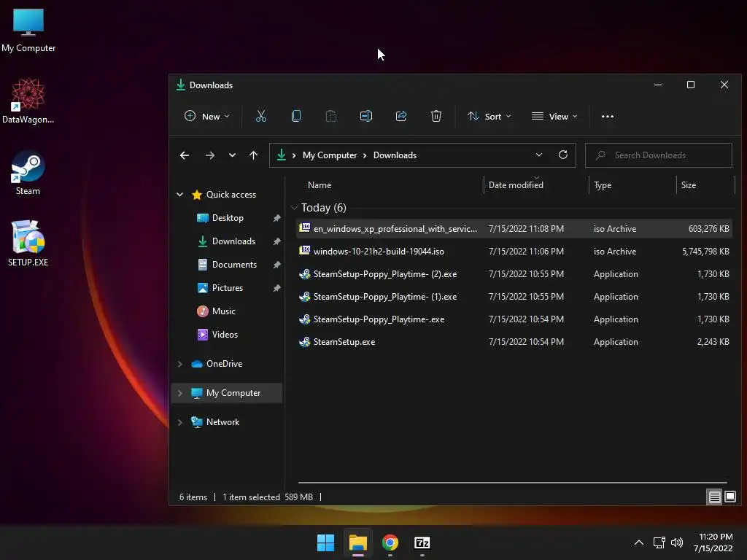
Task: Switch to large thumbnails view icon
Action: 729,497
